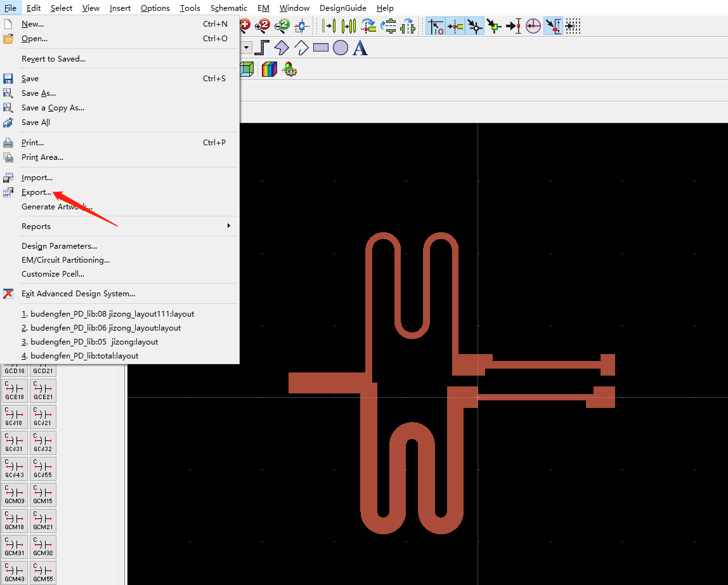This screenshot has height=585, width=728.
Task: Click the green mirror-about-horizontal-axis icon
Action: click(389, 26)
